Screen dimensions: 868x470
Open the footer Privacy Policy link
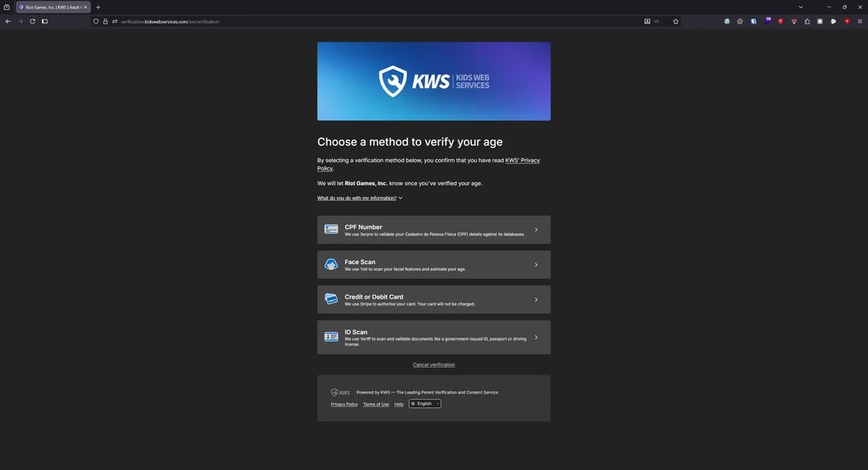[x=344, y=404]
